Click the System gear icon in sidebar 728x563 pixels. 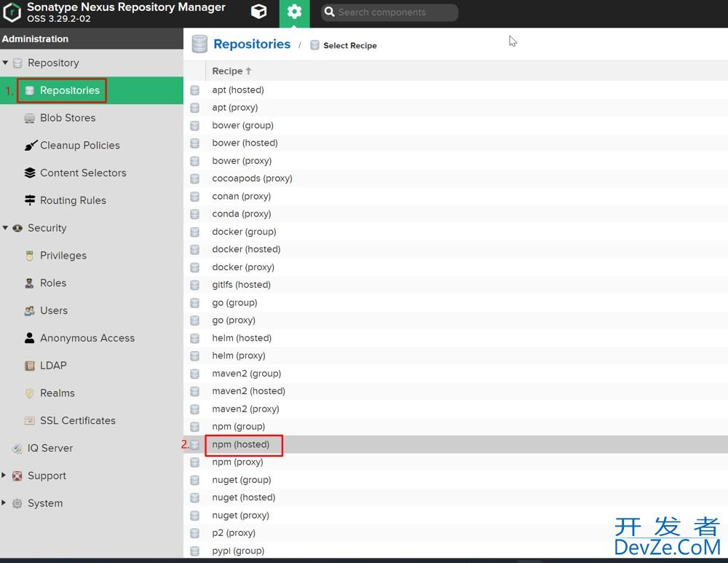[17, 503]
